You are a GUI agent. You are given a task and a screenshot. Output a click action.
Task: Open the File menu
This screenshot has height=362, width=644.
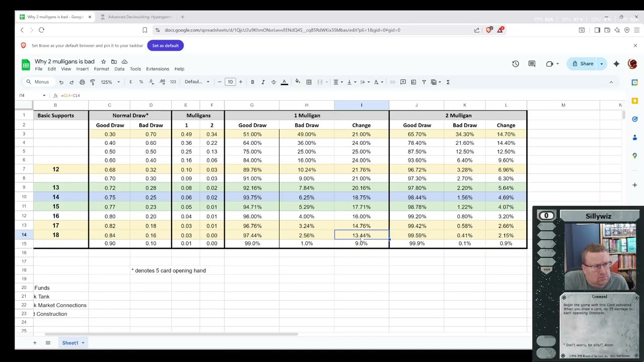click(x=38, y=69)
